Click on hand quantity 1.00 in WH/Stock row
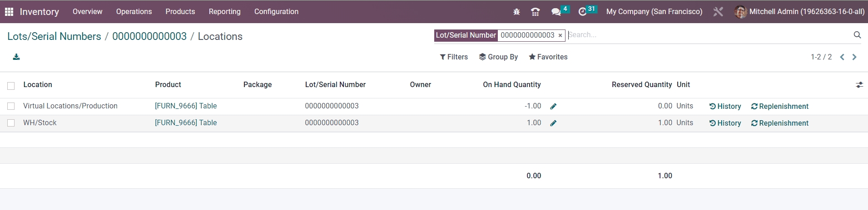 534,123
